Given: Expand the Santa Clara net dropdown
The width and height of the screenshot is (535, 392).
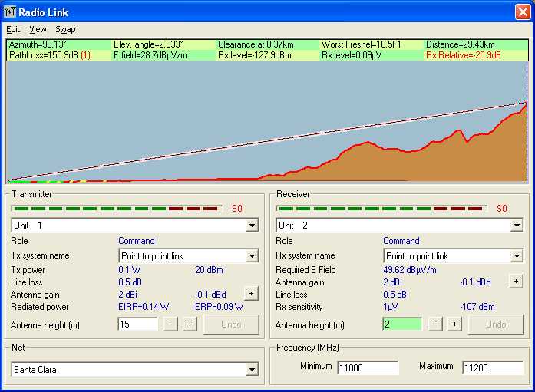Looking at the screenshot, I should click(x=251, y=370).
